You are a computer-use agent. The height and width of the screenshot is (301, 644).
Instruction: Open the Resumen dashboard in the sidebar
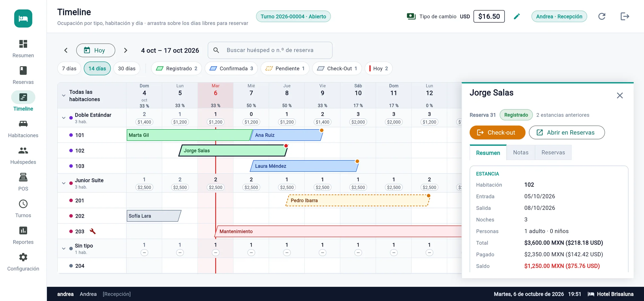point(23,49)
